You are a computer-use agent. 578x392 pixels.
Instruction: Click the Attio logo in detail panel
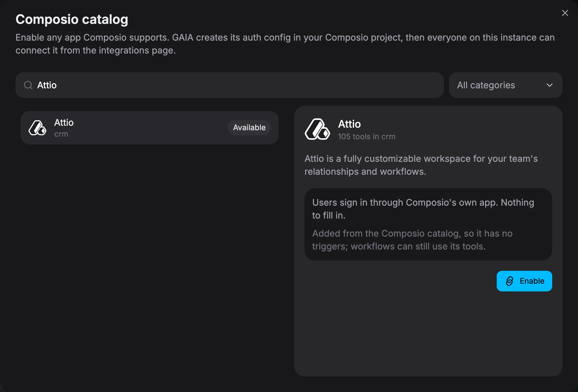pos(317,129)
